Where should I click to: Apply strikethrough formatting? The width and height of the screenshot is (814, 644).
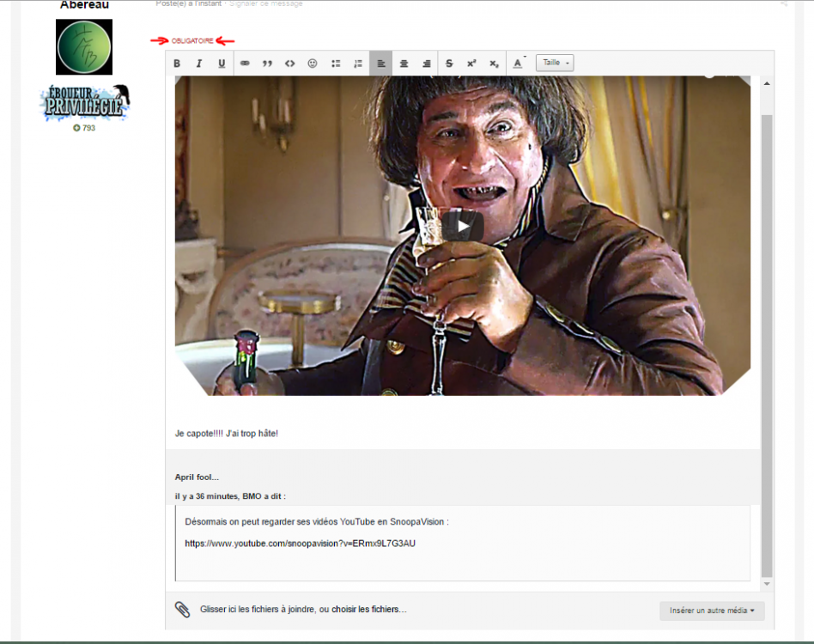tap(448, 63)
